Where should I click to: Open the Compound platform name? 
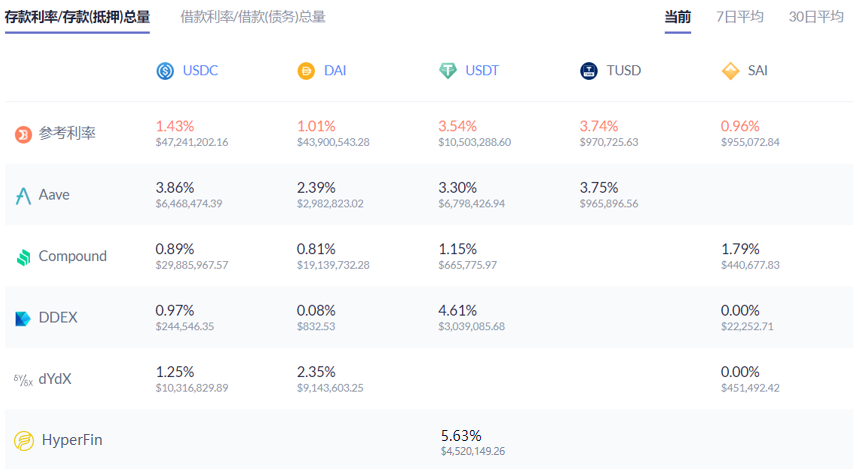pos(72,256)
